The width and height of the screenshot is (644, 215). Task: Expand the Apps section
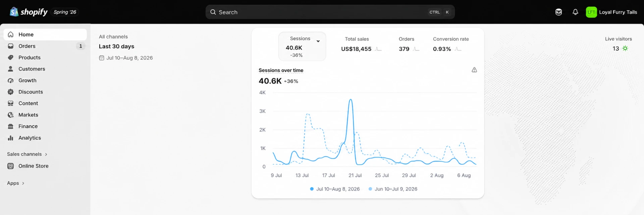[15, 183]
